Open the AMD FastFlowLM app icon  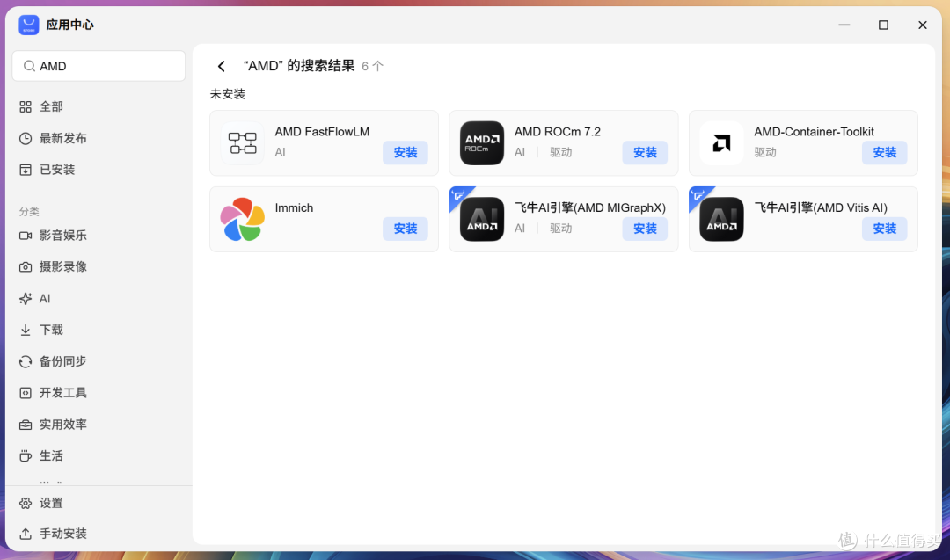(243, 143)
